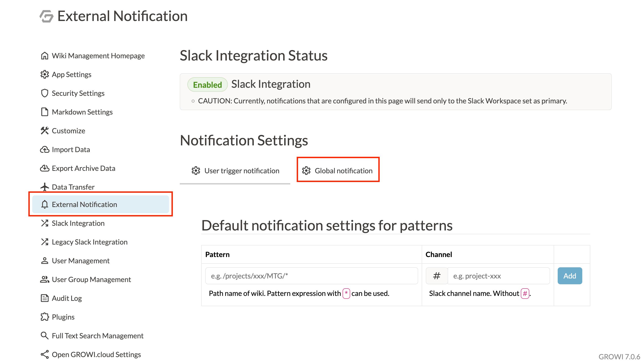Viewport: 644px width, 362px height.
Task: Click the shuffle icon beside Legacy Slack Integration
Action: pos(44,242)
